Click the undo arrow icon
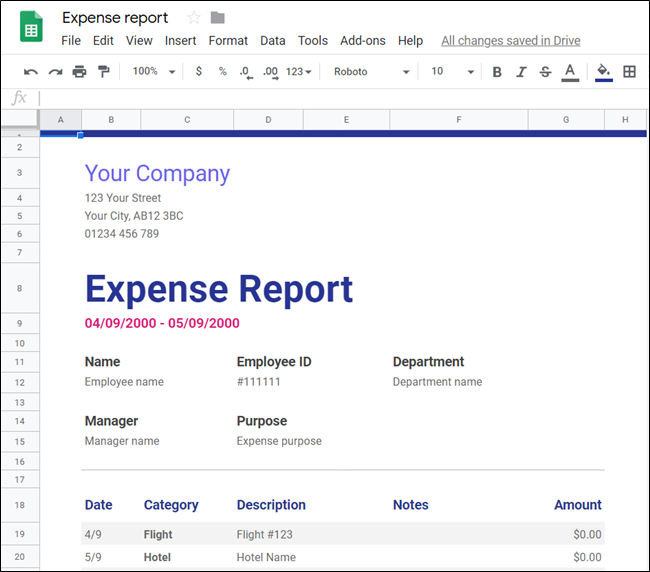650x572 pixels. [x=31, y=72]
